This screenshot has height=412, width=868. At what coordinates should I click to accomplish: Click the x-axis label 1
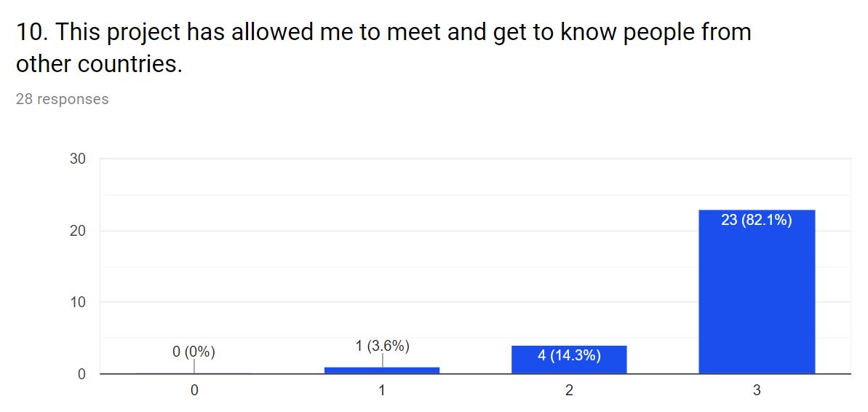tap(382, 390)
